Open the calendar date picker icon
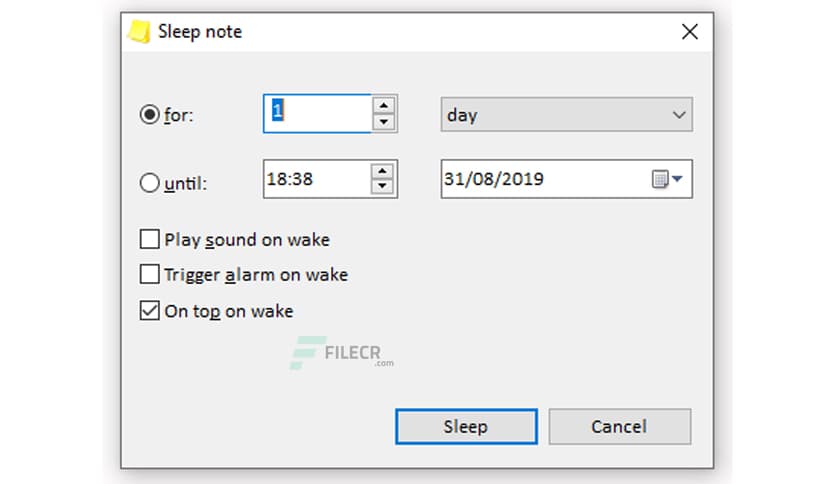 point(666,180)
